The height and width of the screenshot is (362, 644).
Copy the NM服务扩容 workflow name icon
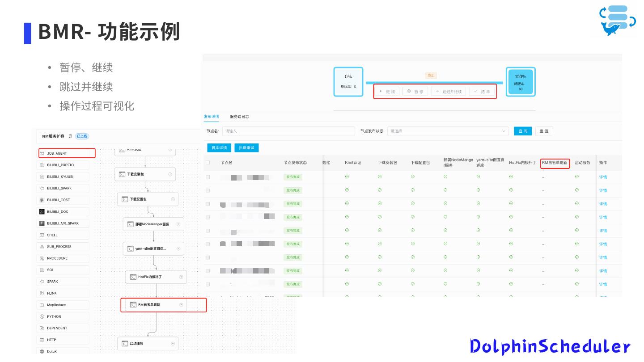(x=70, y=136)
